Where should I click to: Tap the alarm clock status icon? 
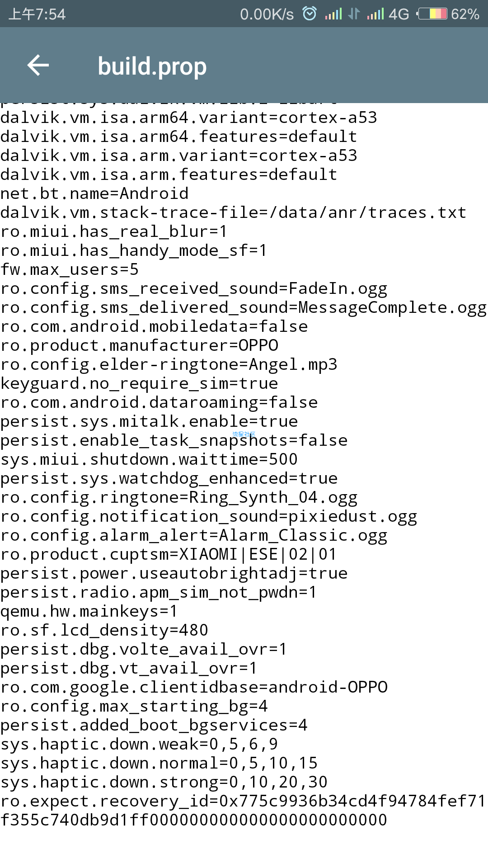tap(310, 14)
